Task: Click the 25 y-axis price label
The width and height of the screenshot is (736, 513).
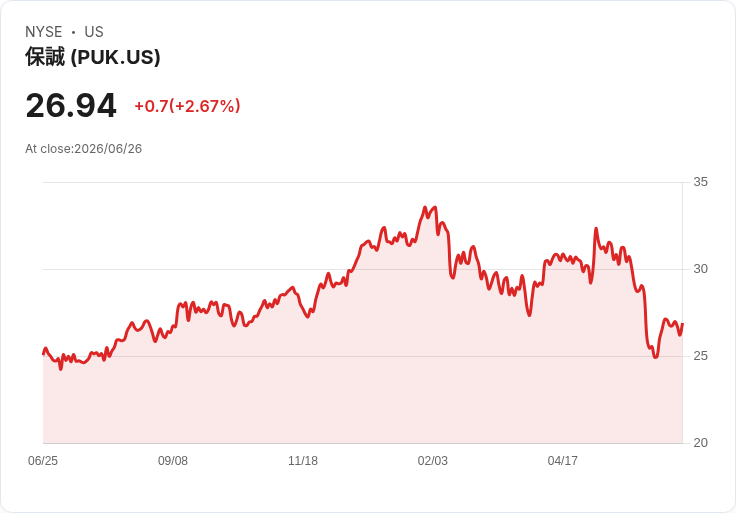Action: click(700, 356)
